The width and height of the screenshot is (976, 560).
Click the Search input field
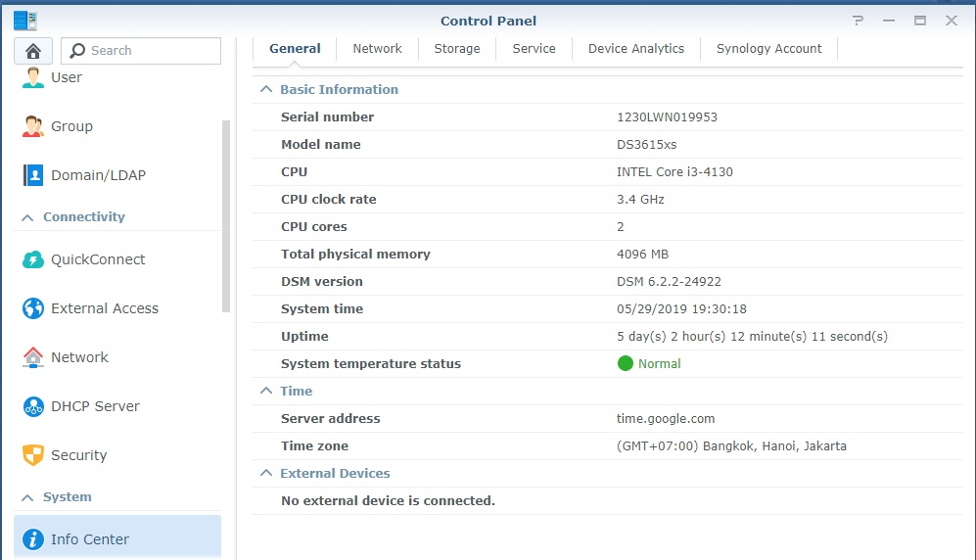(x=141, y=50)
